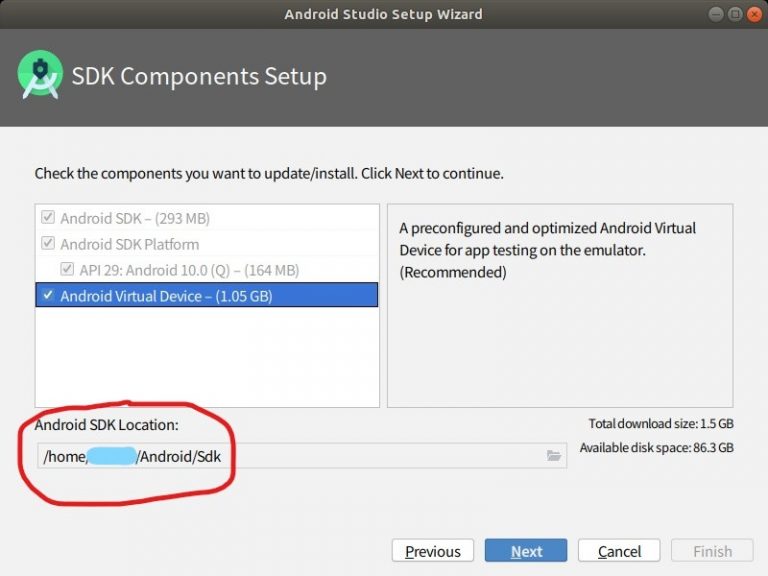Click the SDK Components Setup heading

pyautogui.click(x=199, y=76)
